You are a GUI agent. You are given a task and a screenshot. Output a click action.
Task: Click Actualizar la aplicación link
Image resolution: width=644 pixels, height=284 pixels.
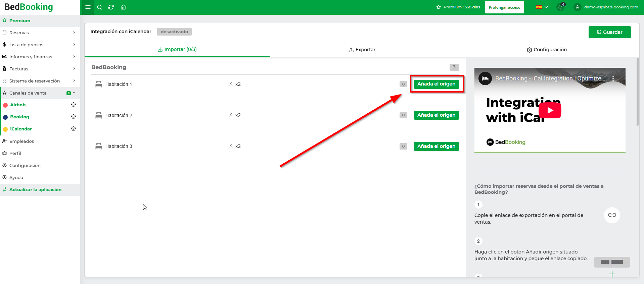35,189
